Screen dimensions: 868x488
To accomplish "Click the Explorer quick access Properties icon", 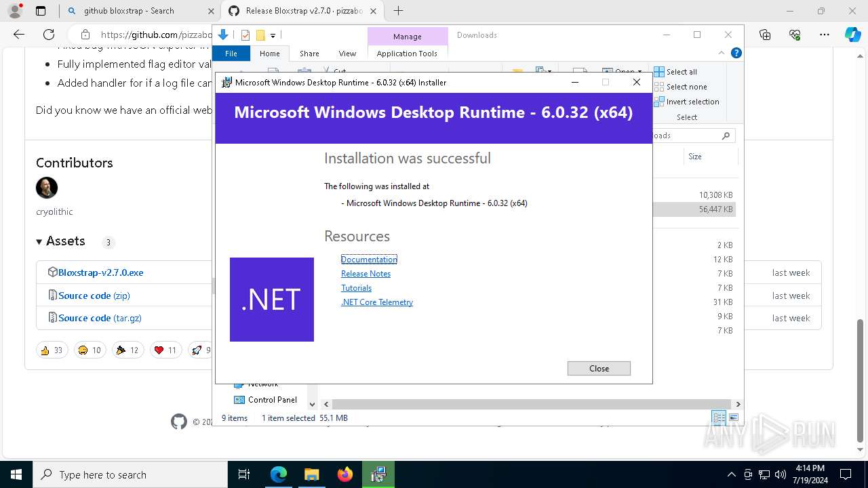I will click(245, 35).
